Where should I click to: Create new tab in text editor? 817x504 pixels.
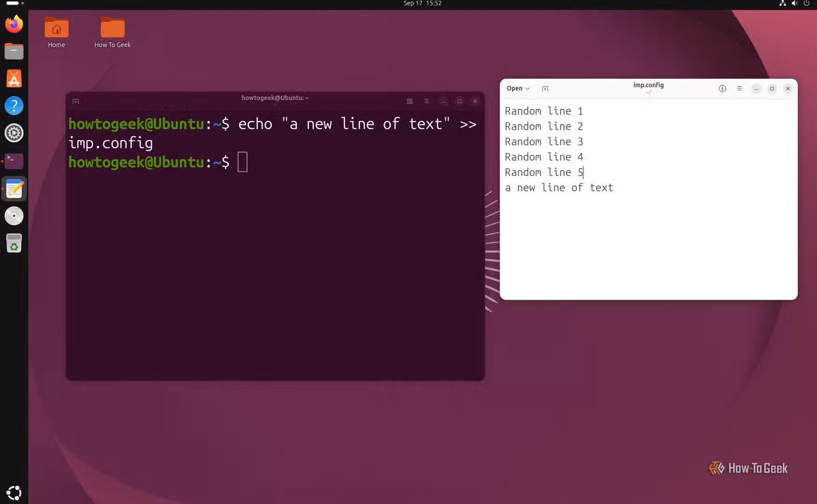[x=545, y=88]
